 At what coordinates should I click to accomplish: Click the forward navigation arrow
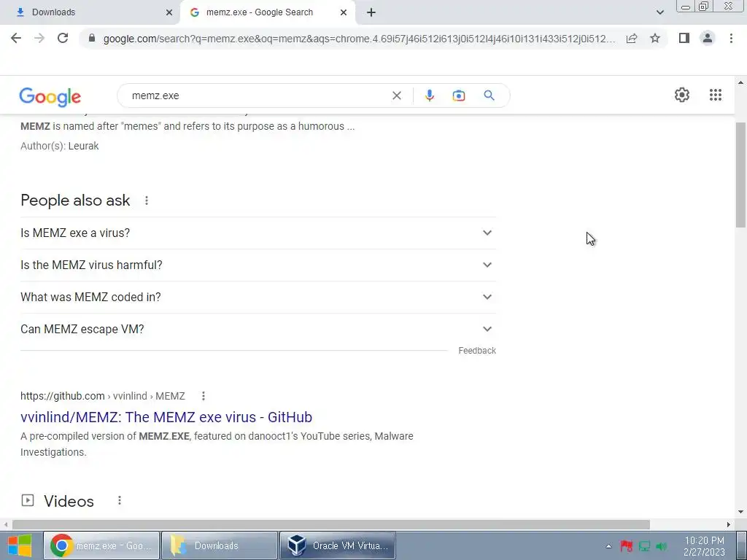(39, 39)
